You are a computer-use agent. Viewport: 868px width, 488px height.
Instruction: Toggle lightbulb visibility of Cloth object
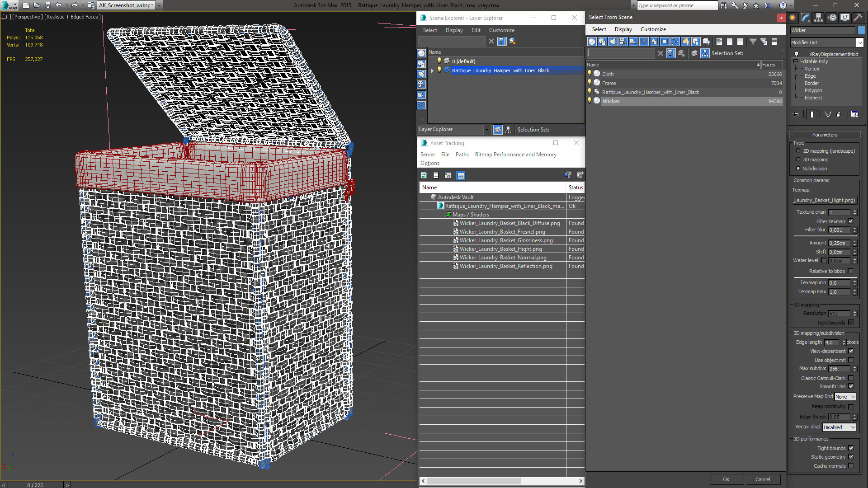point(590,74)
